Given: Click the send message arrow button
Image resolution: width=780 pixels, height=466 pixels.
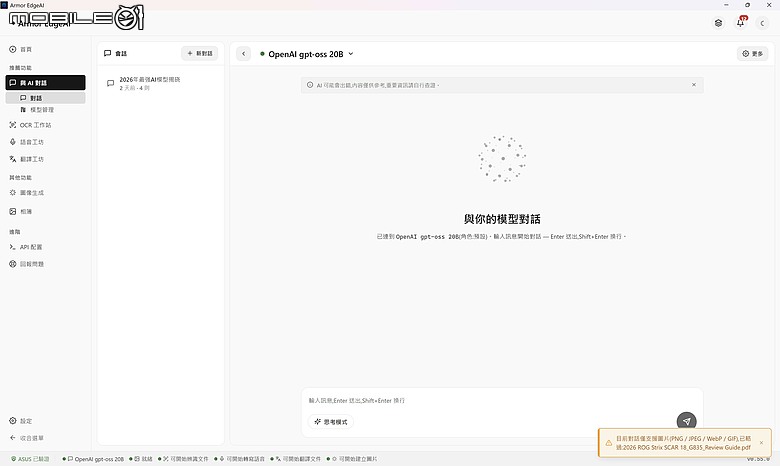Looking at the screenshot, I should click(686, 421).
